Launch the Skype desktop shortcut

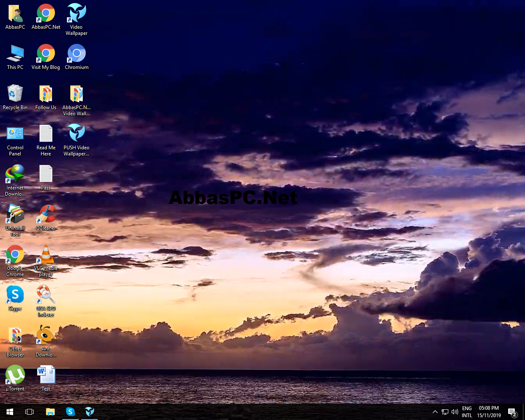(x=15, y=298)
